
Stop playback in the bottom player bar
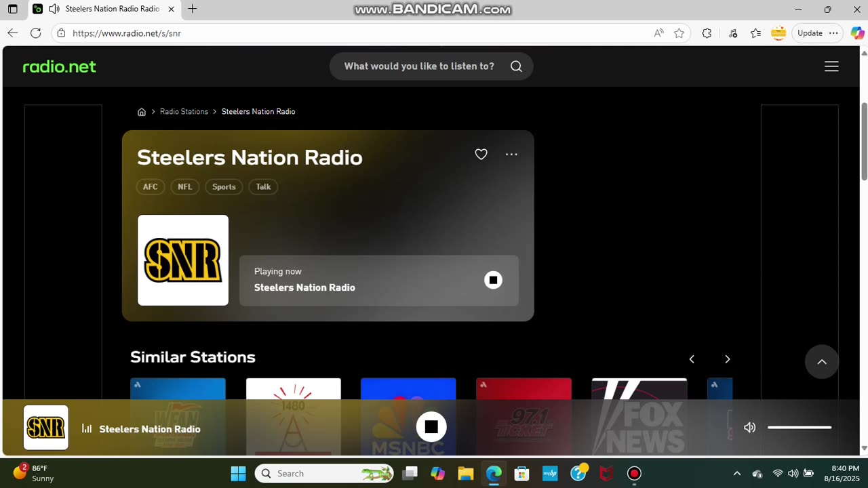point(431,428)
